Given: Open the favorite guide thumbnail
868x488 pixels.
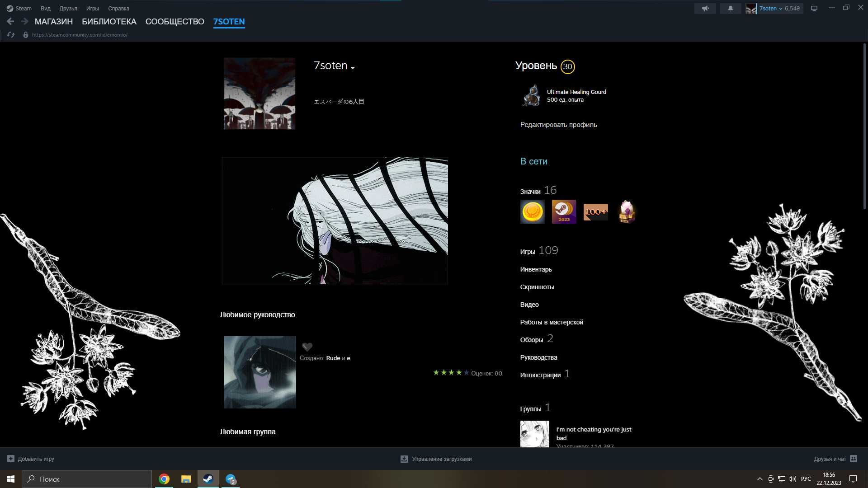Looking at the screenshot, I should tap(260, 372).
